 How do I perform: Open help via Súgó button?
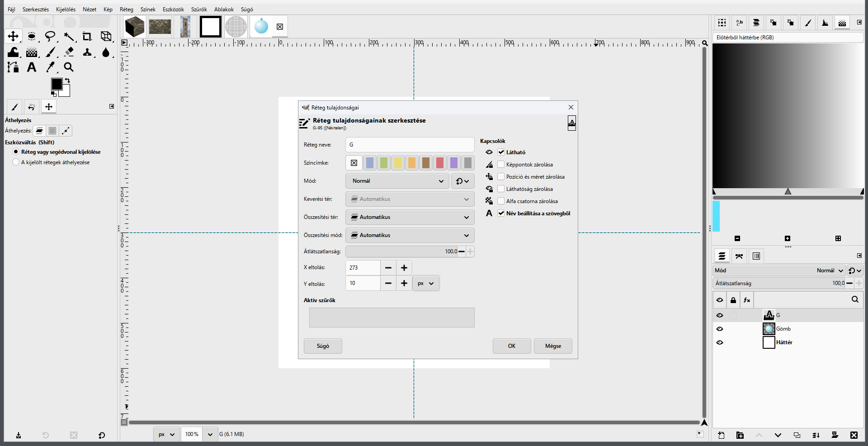pos(323,346)
